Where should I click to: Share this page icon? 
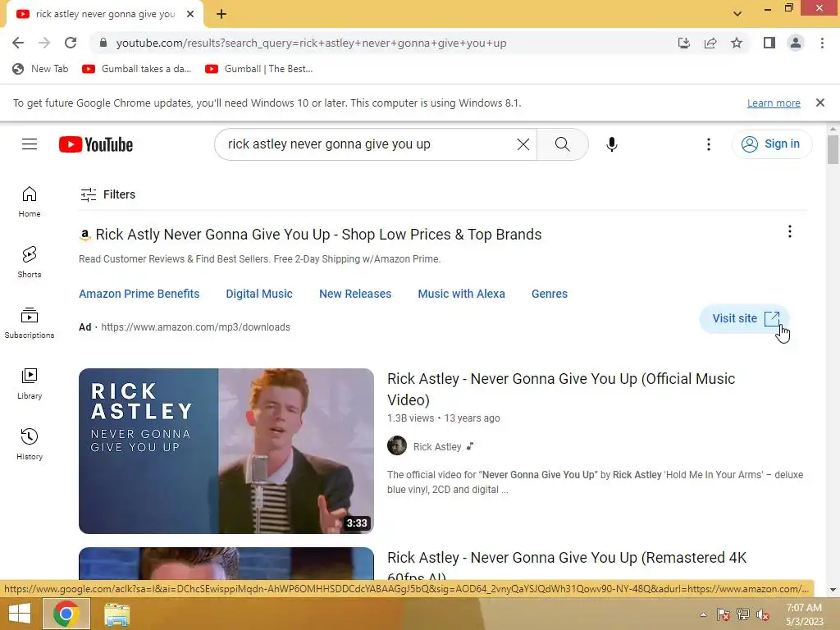(x=710, y=43)
